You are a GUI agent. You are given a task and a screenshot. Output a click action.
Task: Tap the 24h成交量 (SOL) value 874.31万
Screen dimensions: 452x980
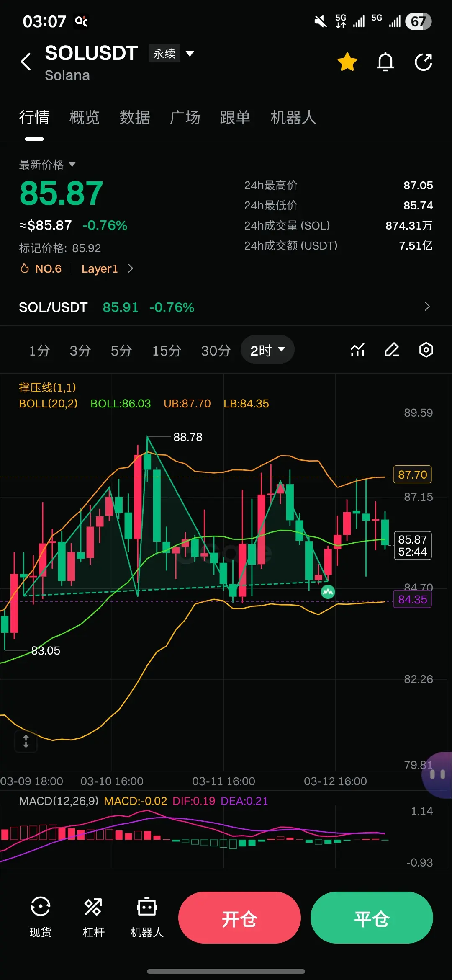(x=408, y=225)
